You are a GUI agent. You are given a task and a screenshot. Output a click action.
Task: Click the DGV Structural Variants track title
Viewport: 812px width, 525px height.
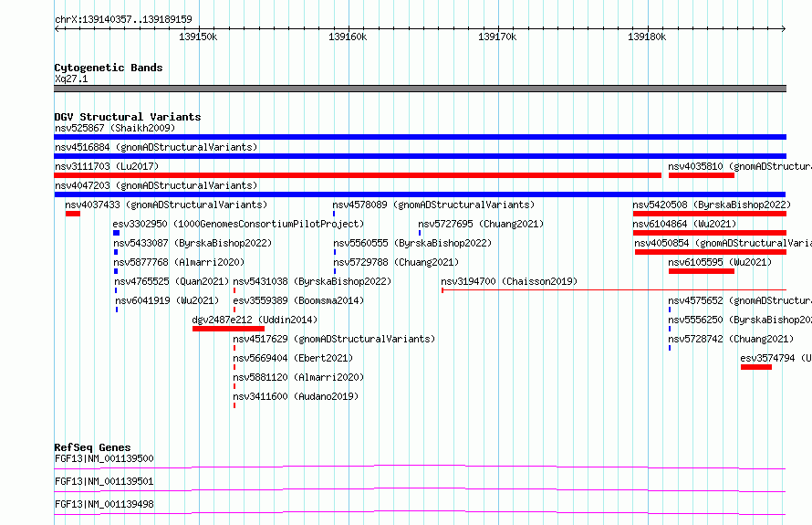128,117
